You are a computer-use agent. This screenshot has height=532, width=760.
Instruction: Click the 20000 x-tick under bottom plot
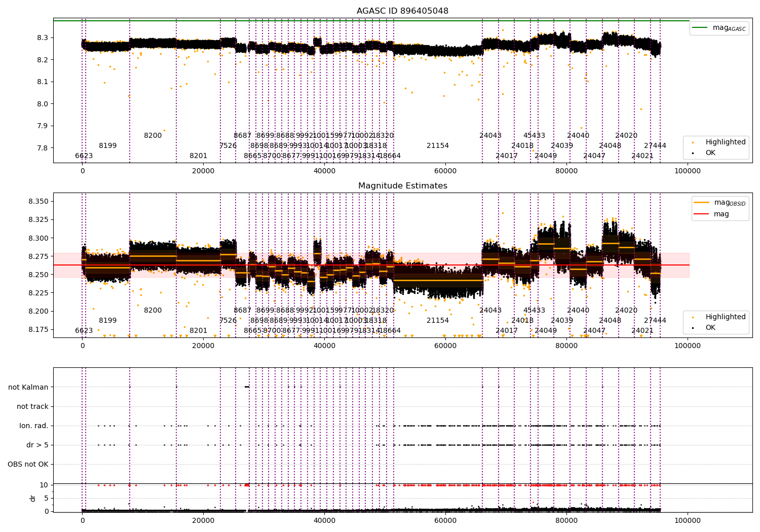[203, 520]
